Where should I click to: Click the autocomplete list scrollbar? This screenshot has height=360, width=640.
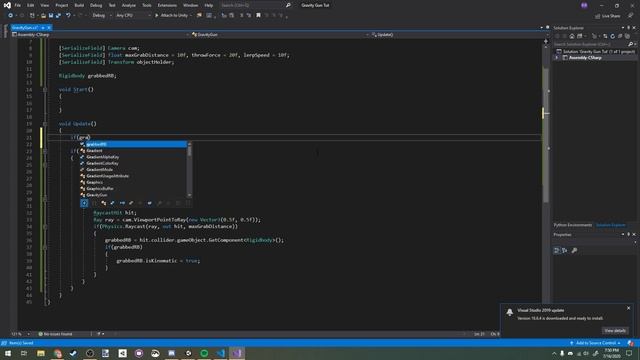189,169
